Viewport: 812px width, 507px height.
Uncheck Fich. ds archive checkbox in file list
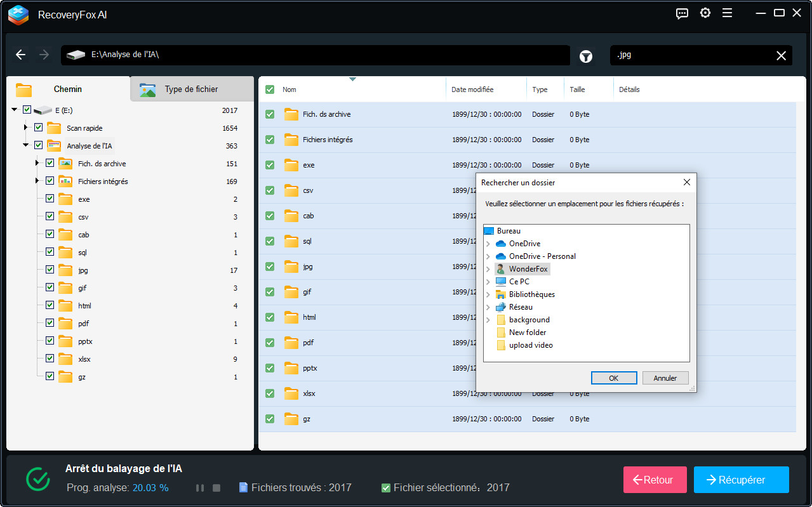coord(270,114)
